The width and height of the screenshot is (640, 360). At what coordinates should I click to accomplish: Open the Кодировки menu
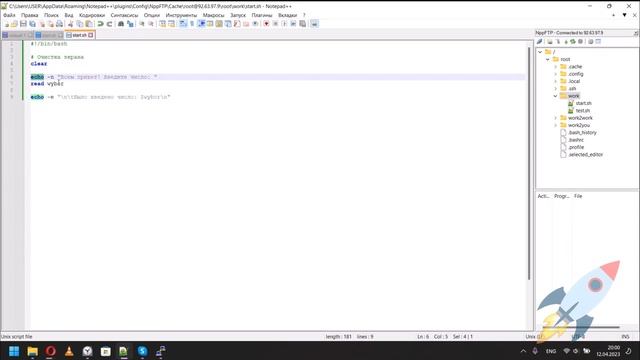point(92,15)
